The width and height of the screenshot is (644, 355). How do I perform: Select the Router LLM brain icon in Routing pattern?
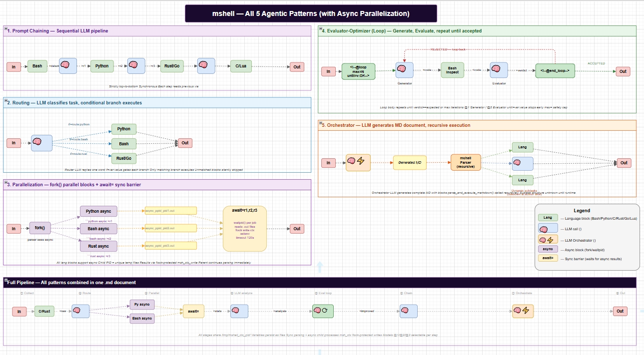(41, 142)
